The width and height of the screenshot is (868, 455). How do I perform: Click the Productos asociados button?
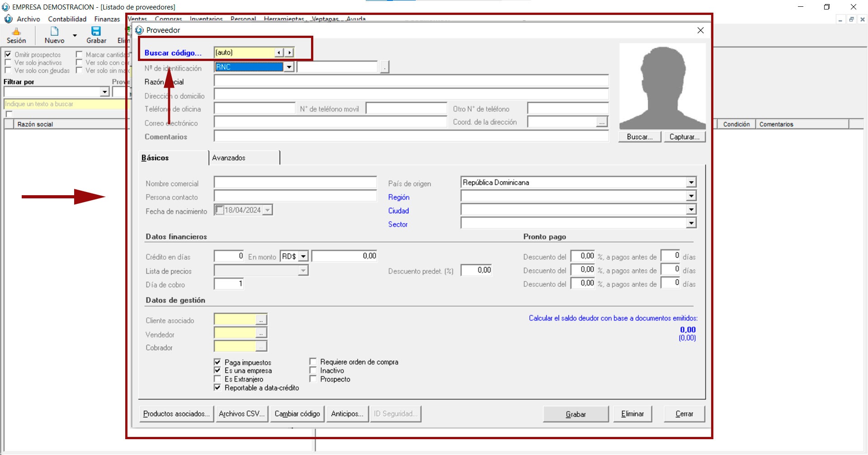(x=176, y=414)
